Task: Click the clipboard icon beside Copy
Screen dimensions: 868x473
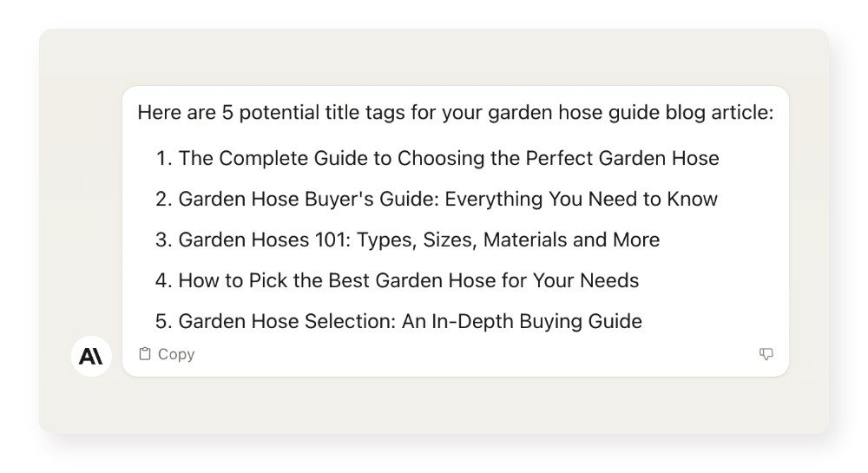Action: 145,354
